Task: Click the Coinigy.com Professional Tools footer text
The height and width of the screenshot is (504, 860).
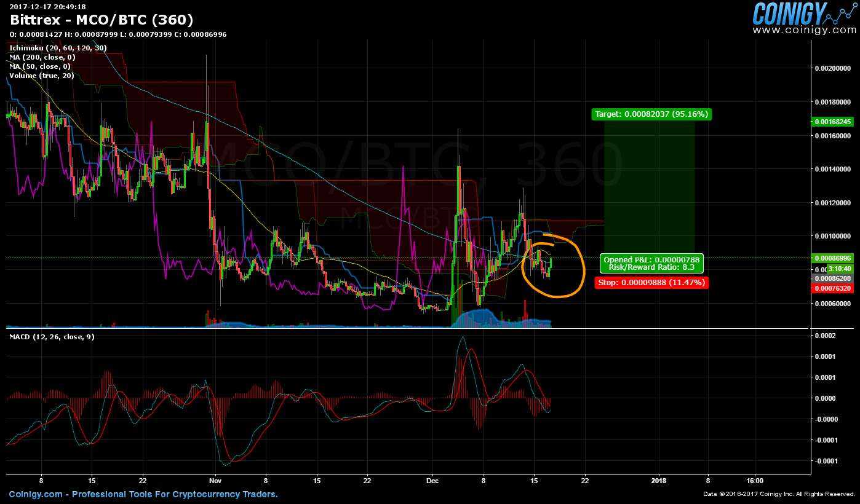Action: [x=143, y=494]
